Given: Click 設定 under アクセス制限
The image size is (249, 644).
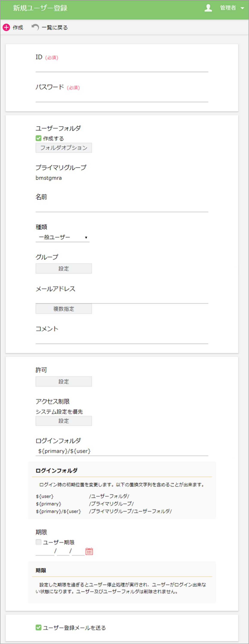Looking at the screenshot, I should click(64, 421).
